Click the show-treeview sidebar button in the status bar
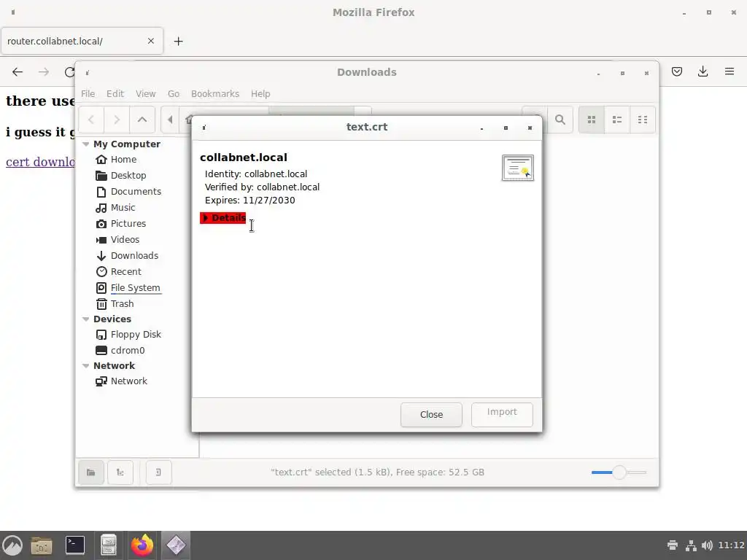Screen dimensions: 747x560 (120, 472)
